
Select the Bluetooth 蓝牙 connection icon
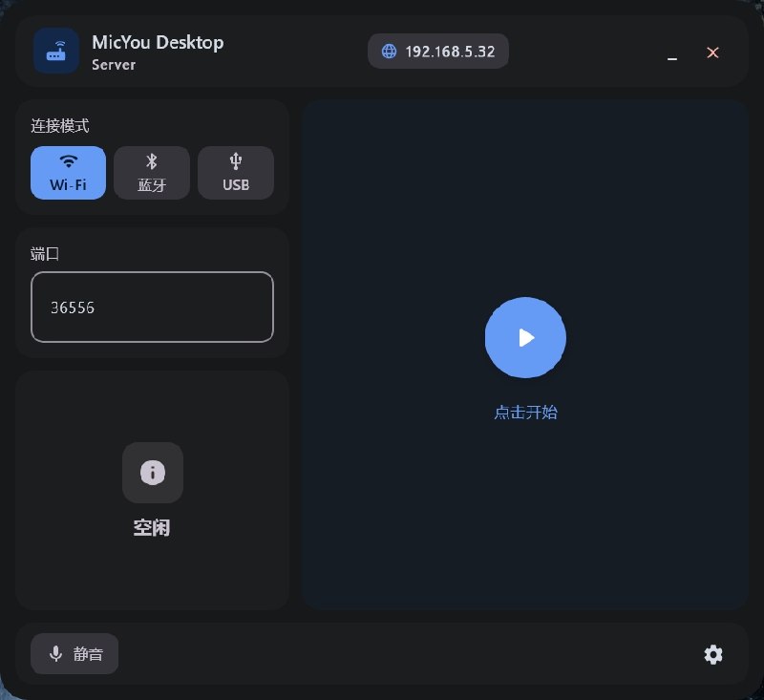pos(151,162)
